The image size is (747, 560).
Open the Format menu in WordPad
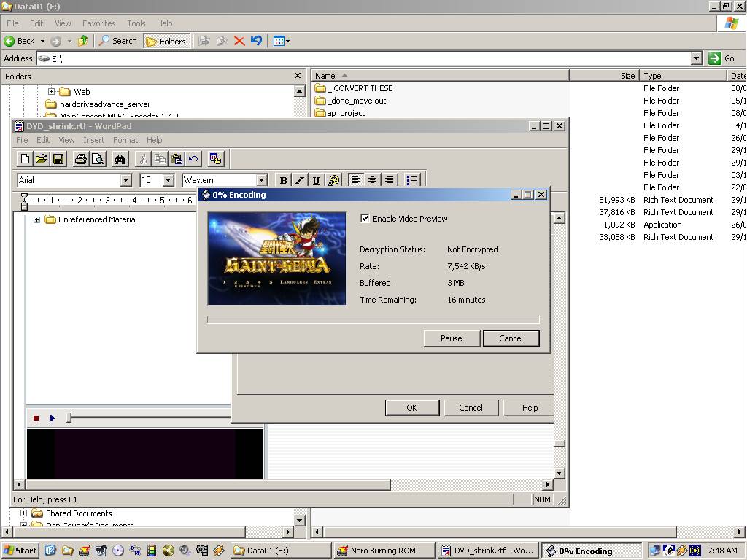pyautogui.click(x=125, y=140)
